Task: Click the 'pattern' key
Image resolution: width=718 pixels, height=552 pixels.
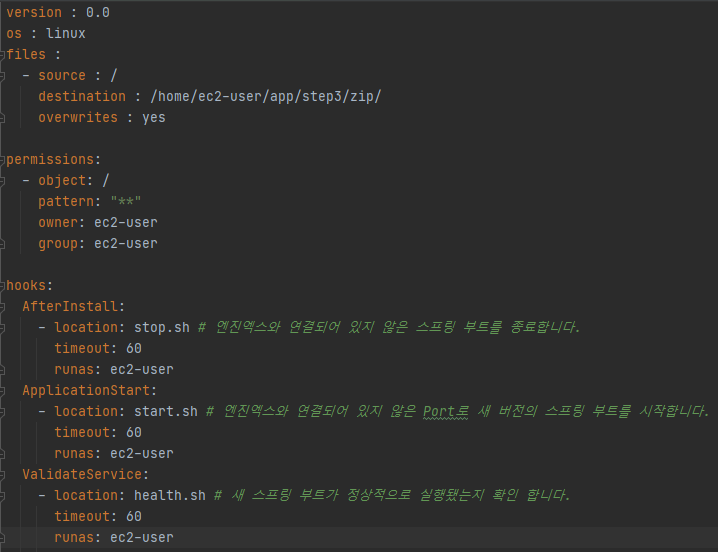Action: click(65, 202)
